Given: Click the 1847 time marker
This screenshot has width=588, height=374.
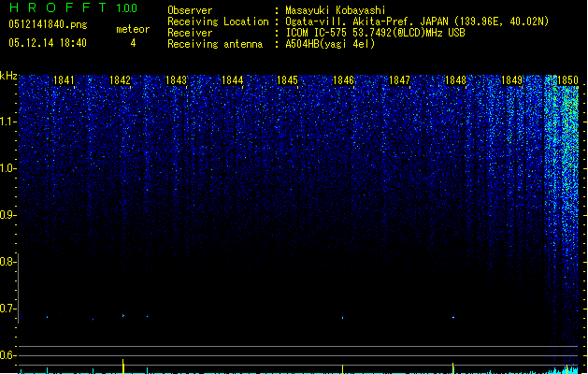Looking at the screenshot, I should pos(400,80).
